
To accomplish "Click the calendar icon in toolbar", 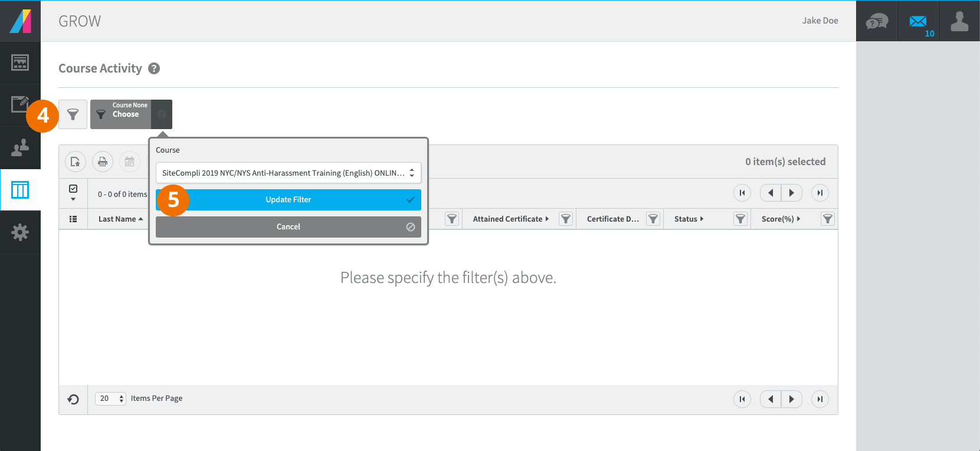I will click(x=130, y=162).
